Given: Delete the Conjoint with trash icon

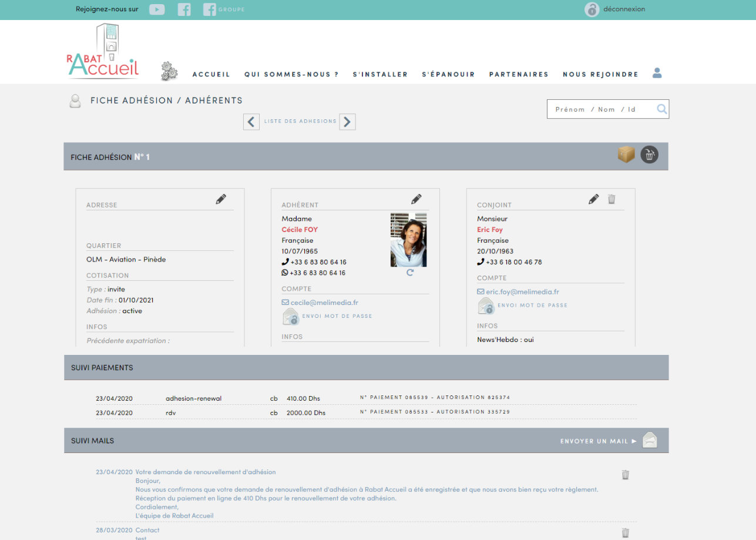Looking at the screenshot, I should (x=611, y=199).
